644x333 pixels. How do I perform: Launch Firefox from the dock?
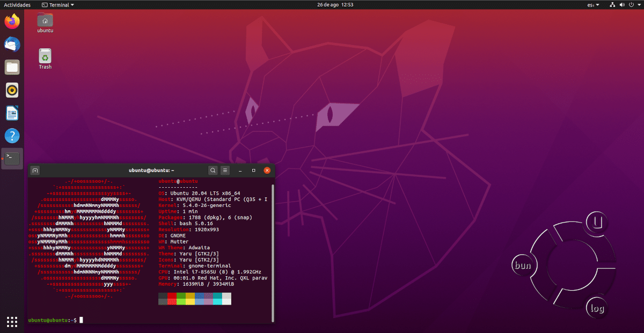click(11, 21)
